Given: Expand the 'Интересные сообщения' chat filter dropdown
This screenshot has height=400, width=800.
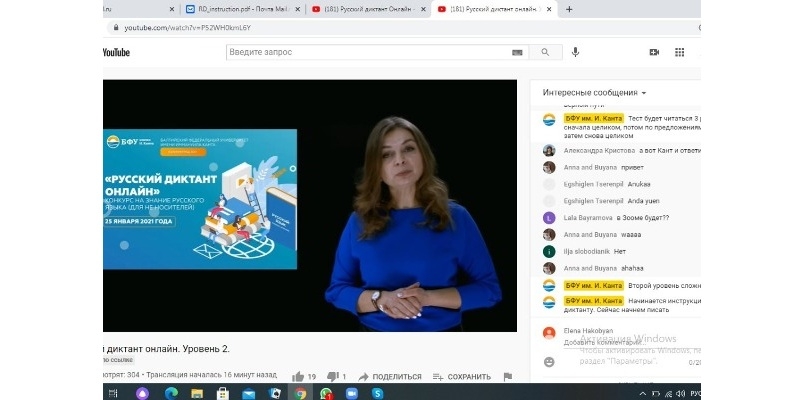Looking at the screenshot, I should (594, 92).
